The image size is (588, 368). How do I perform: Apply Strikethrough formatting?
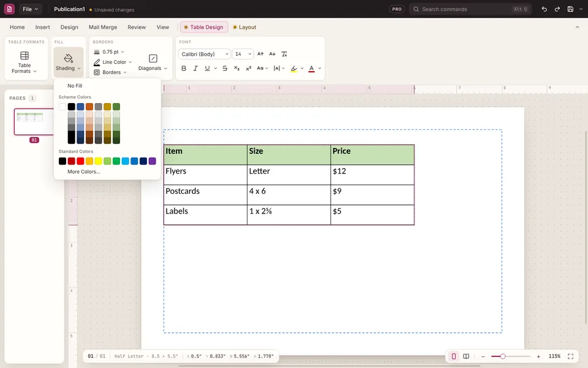[x=225, y=68]
